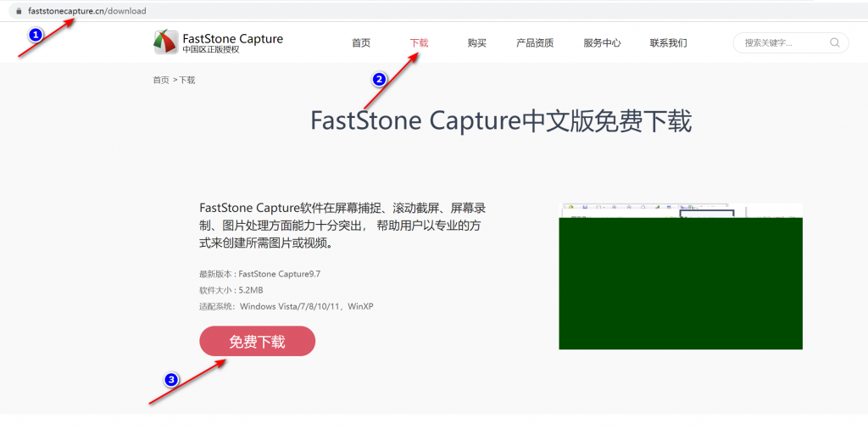Click the 首页 breadcrumb link
The height and width of the screenshot is (430, 868).
(x=161, y=80)
